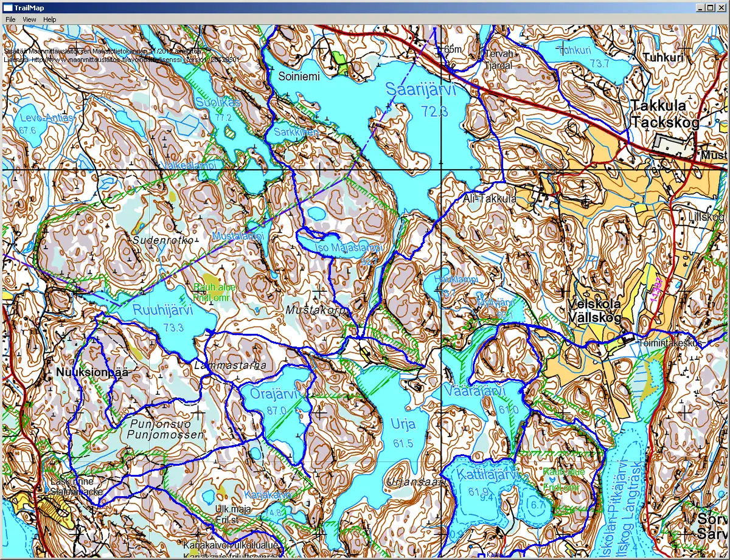Click the Haukilampi pond label
The height and width of the screenshot is (560, 730).
(456, 278)
